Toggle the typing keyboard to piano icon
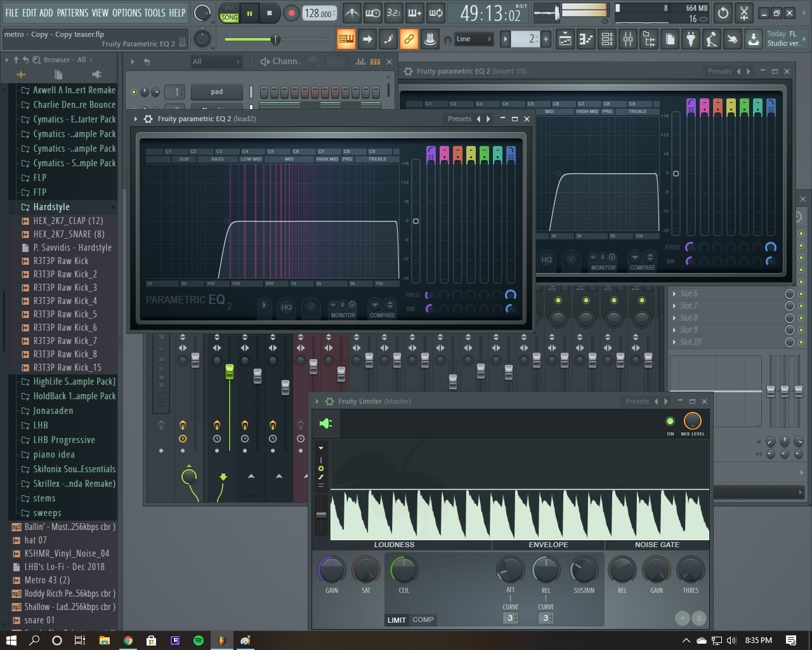The image size is (812, 650). [346, 39]
